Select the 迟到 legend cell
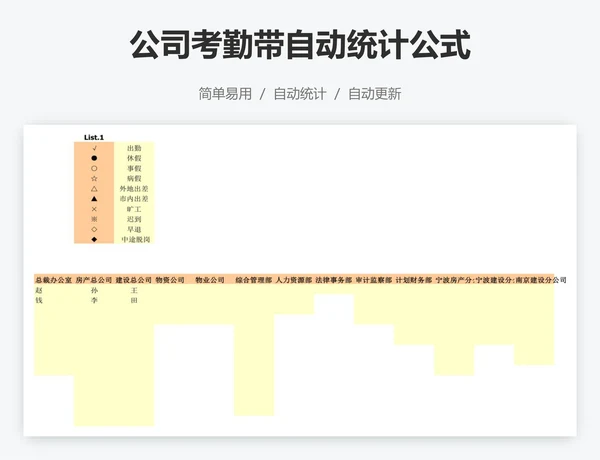Screen dimensions: 600x460 tap(134, 219)
